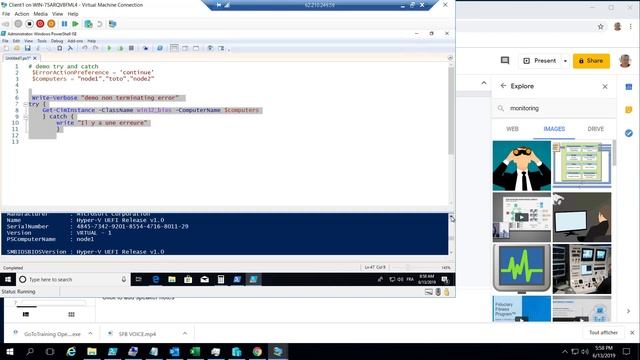Viewport: 640px width, 360px height.
Task: Open the PowerShell ISE Add-ons menu
Action: pyautogui.click(x=75, y=41)
